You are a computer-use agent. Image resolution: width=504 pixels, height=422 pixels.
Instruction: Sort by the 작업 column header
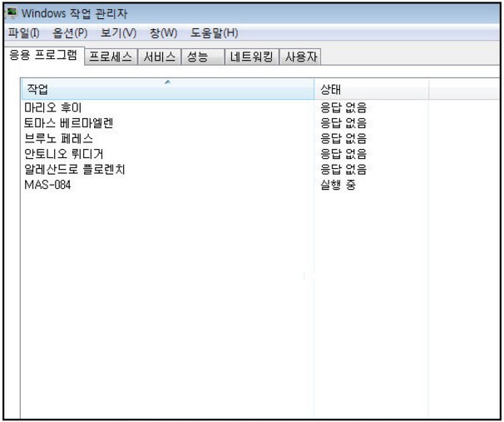[167, 89]
